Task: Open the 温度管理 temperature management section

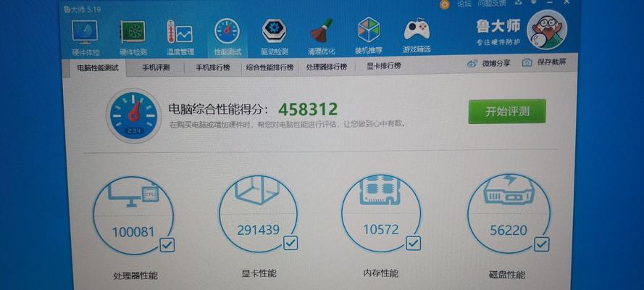Action: (180, 38)
